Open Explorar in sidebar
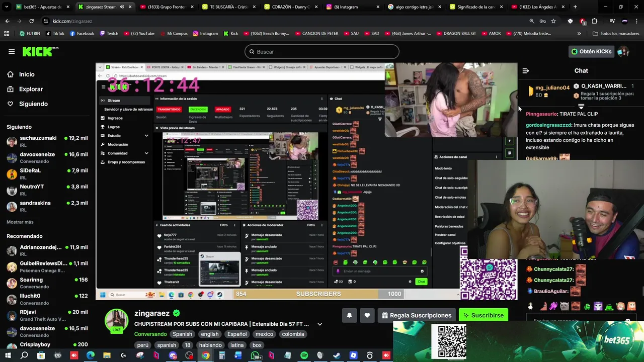 coord(31,89)
